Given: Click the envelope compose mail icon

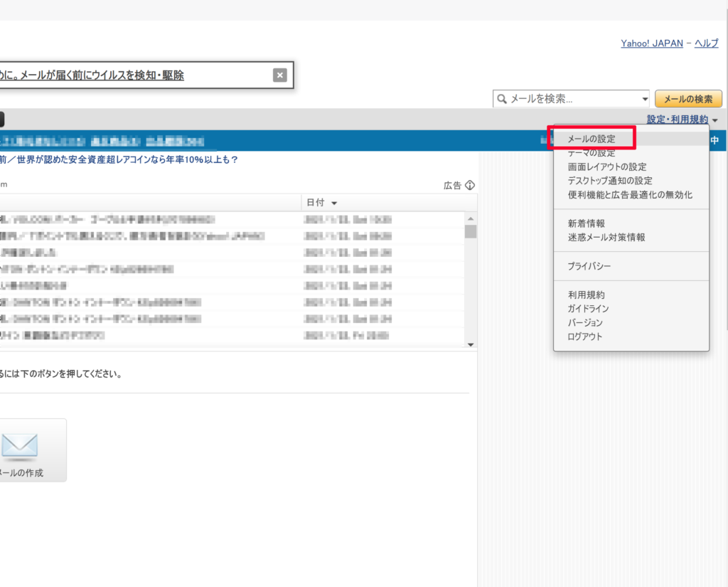Looking at the screenshot, I should tap(19, 445).
